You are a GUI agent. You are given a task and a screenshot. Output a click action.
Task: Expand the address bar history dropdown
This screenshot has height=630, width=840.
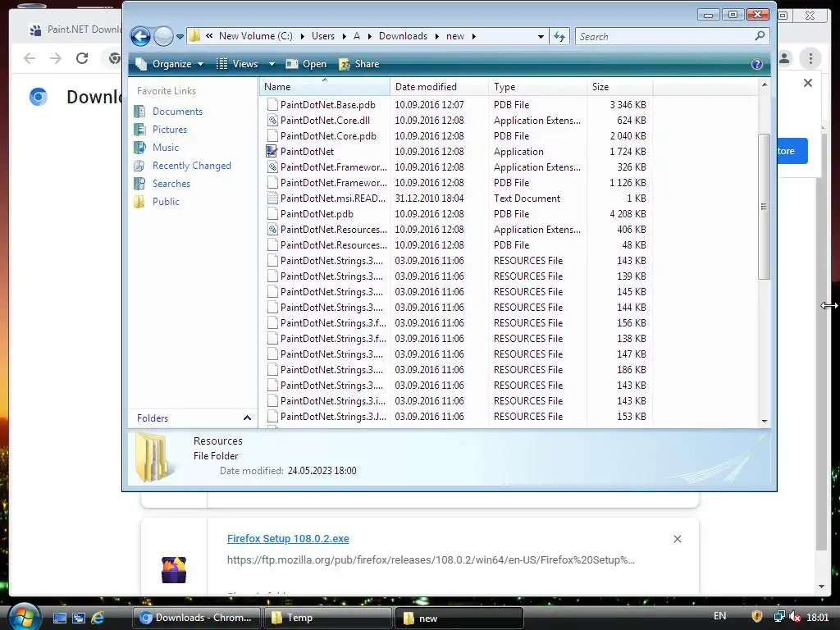pyautogui.click(x=541, y=36)
